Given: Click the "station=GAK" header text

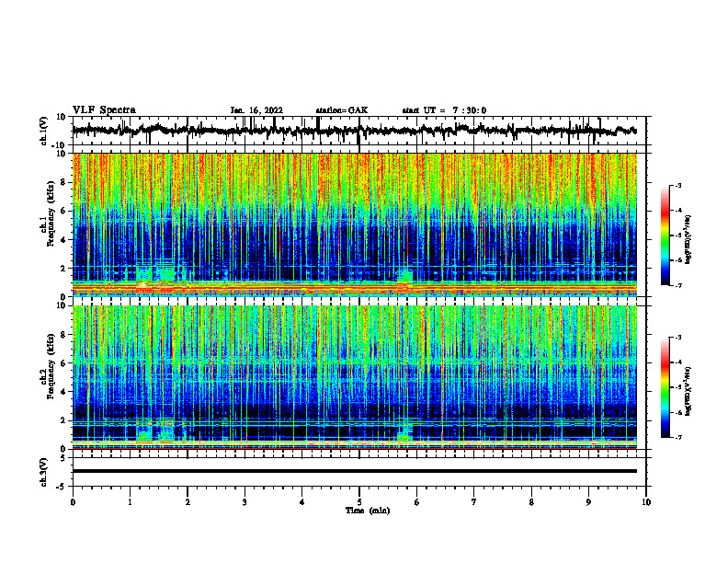Looking at the screenshot, I should [342, 110].
